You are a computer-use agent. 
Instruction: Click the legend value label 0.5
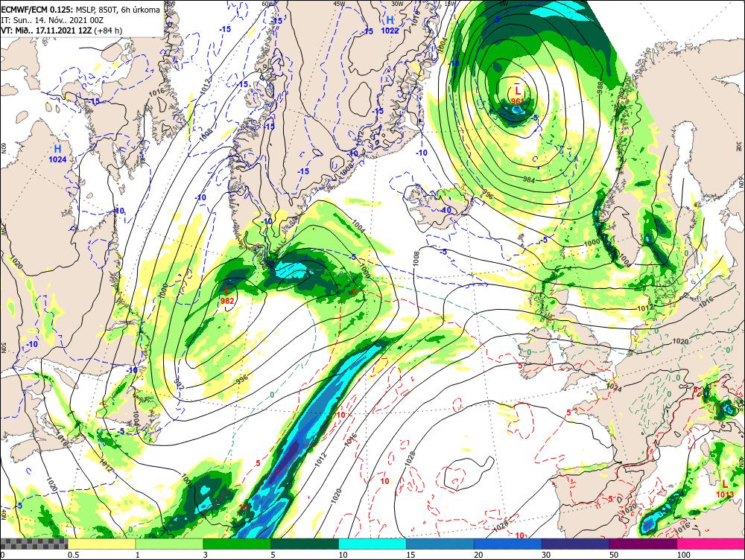73,555
